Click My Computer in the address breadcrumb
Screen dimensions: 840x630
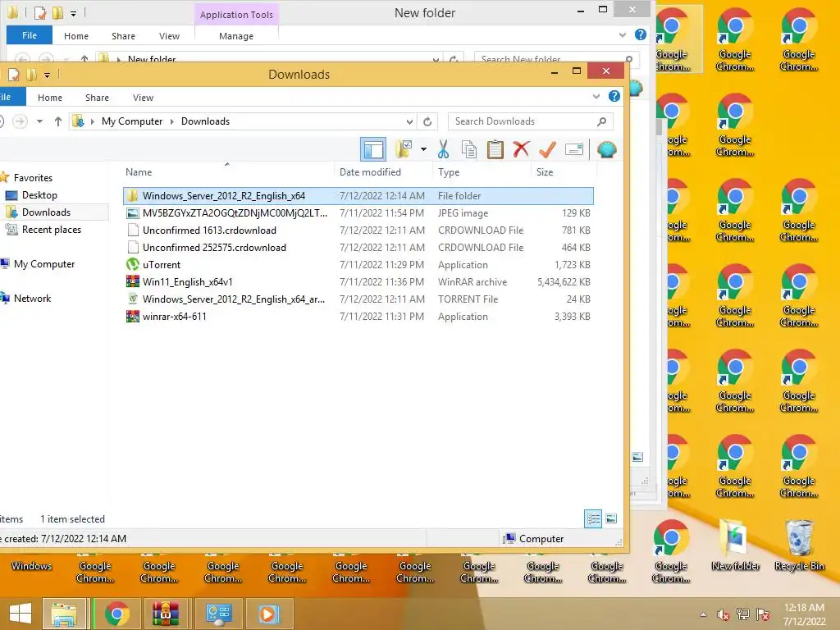(132, 121)
